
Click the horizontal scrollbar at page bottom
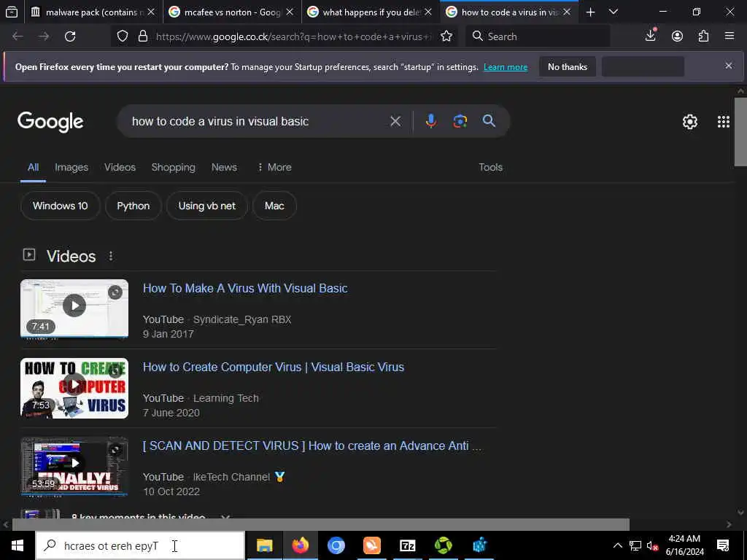[x=321, y=524]
